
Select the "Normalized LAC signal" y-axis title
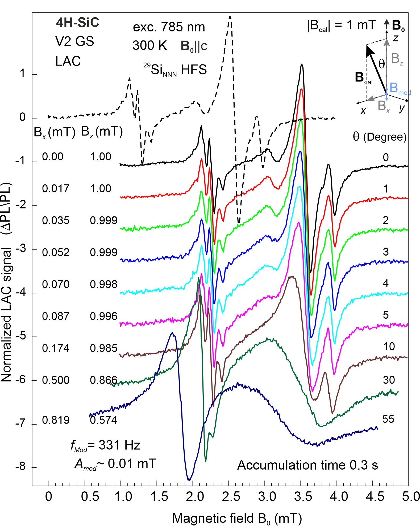6,315
